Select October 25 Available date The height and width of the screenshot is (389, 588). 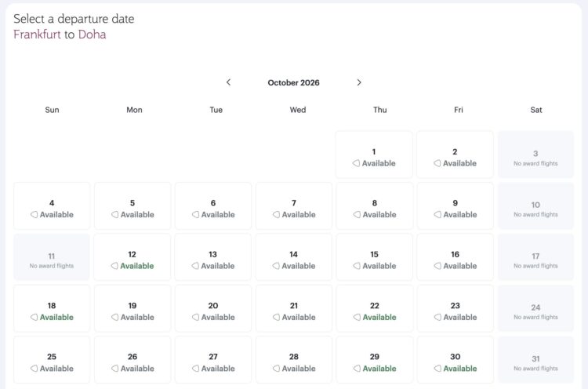coord(52,360)
